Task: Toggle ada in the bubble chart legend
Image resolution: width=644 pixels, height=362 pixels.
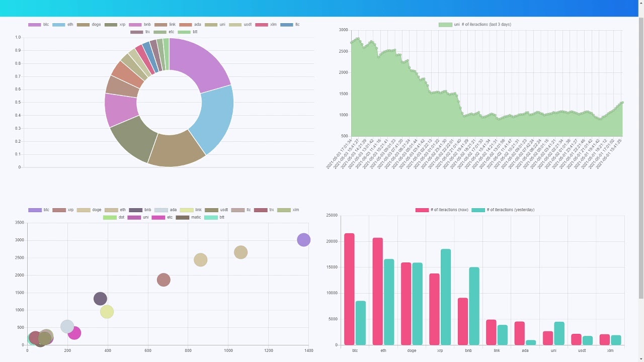Action: (166, 210)
